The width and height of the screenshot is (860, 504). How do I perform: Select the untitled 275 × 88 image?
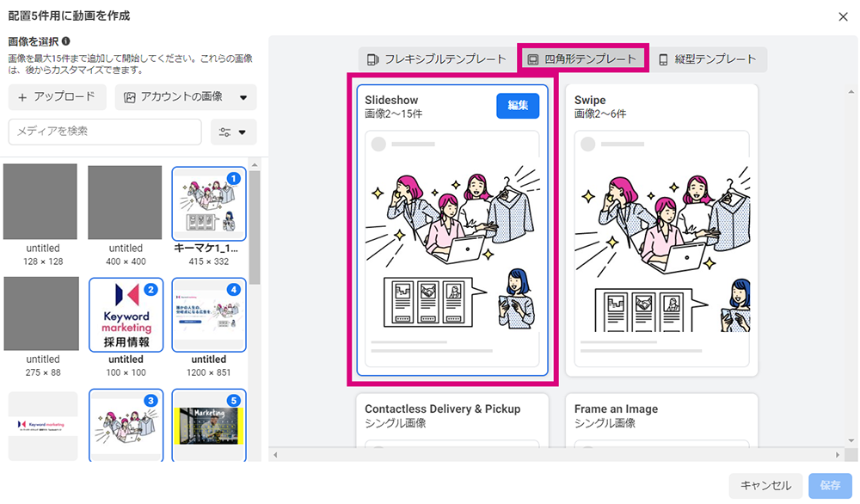[x=41, y=313]
